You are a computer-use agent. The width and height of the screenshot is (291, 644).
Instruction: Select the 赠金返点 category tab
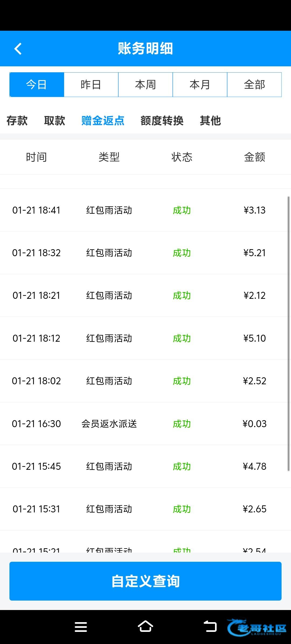coord(103,121)
